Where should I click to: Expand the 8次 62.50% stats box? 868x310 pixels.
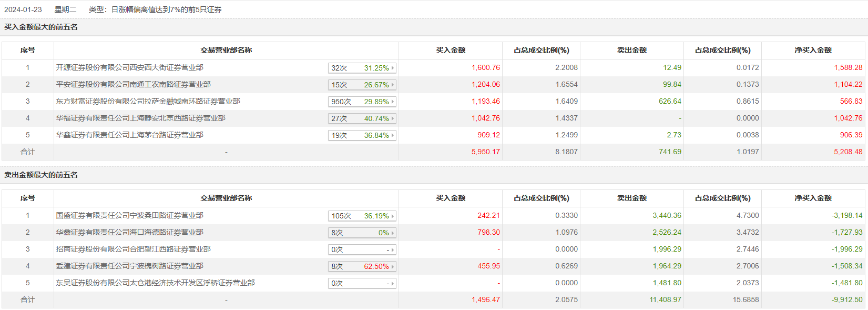pyautogui.click(x=362, y=266)
